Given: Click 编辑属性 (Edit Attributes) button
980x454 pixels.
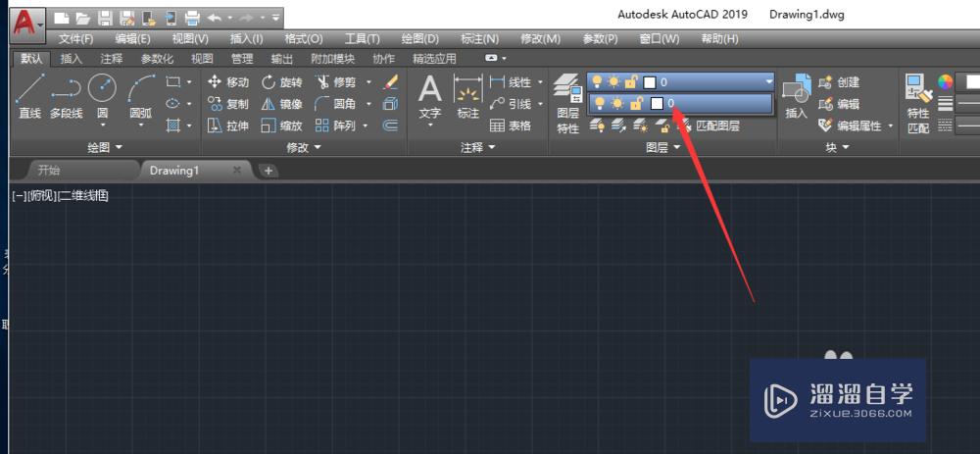Looking at the screenshot, I should [850, 126].
